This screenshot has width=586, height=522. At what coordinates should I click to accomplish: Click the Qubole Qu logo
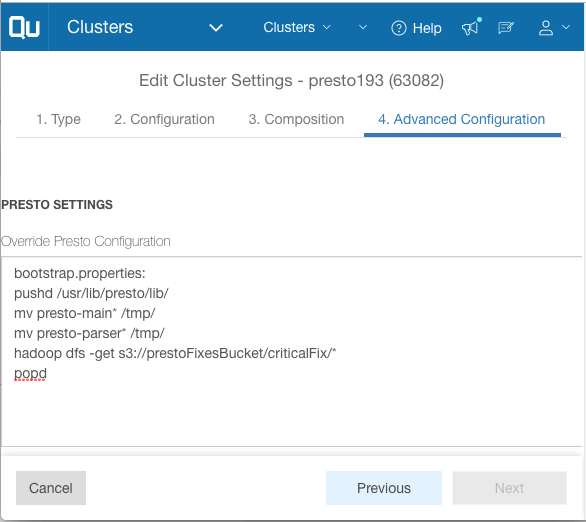(x=24, y=27)
